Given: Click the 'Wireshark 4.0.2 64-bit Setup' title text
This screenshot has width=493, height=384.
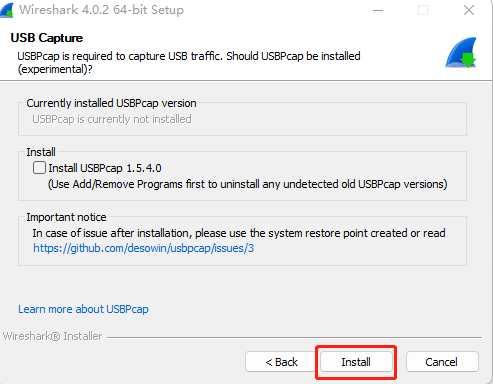Looking at the screenshot, I should [101, 10].
